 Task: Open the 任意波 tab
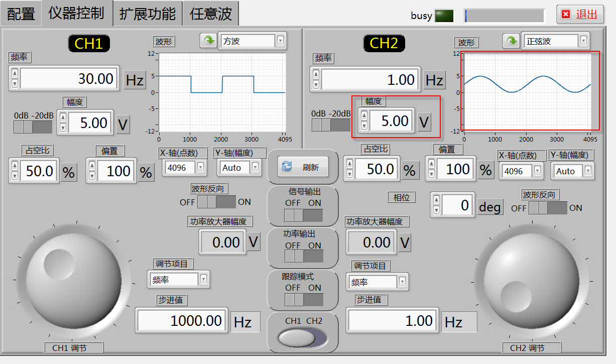coord(210,13)
